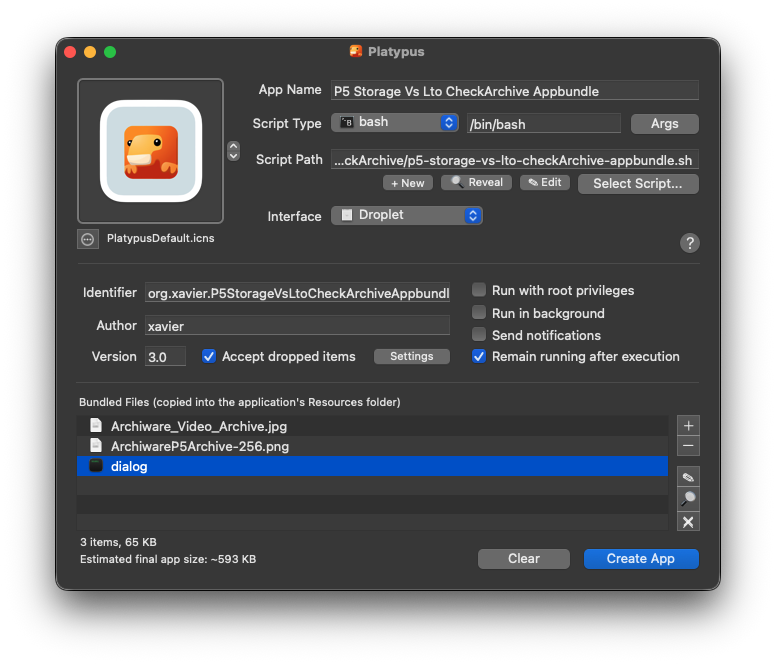The width and height of the screenshot is (776, 664).
Task: Toggle Run in background checkbox
Action: 479,313
